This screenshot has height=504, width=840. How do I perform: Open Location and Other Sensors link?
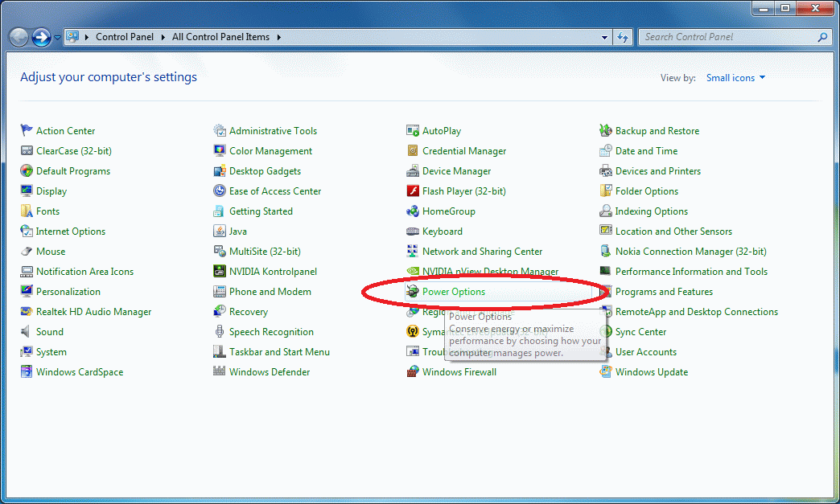tap(673, 232)
